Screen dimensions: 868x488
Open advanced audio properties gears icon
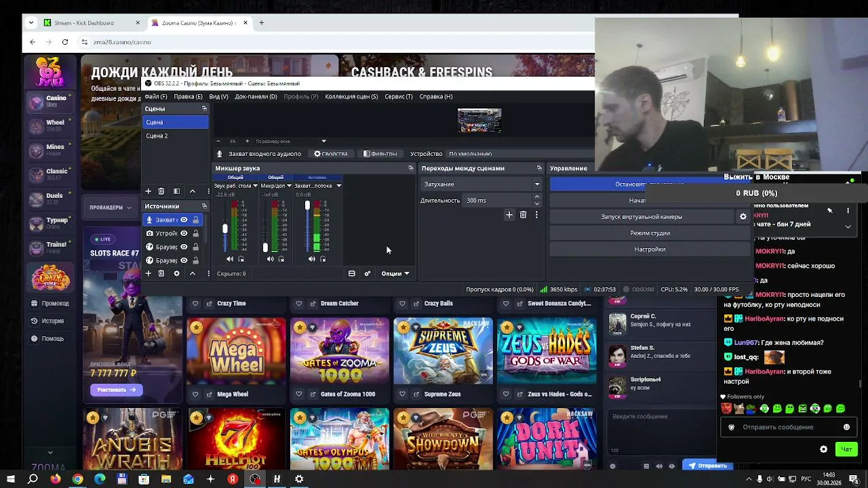(x=368, y=273)
